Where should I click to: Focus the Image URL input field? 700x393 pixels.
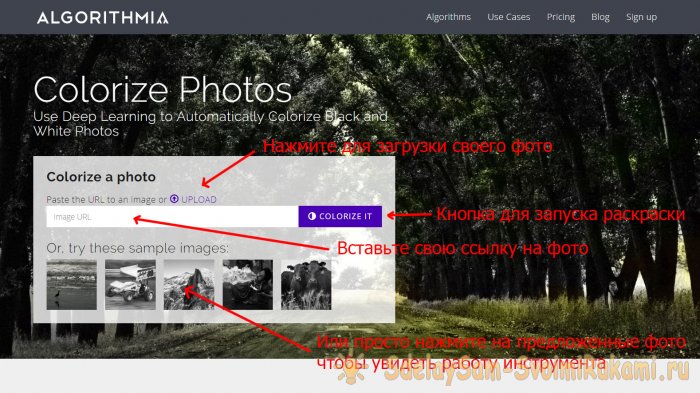point(172,217)
